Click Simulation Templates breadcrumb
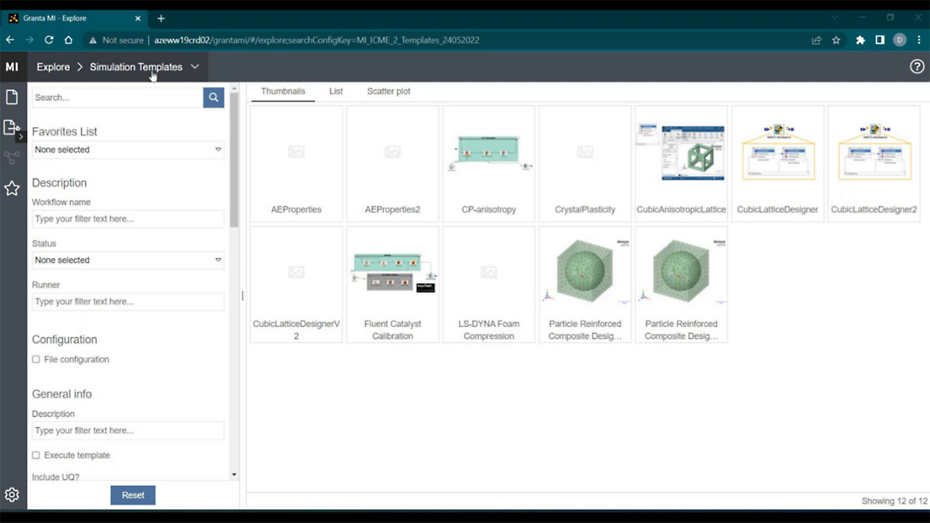The height and width of the screenshot is (523, 930). (x=136, y=67)
